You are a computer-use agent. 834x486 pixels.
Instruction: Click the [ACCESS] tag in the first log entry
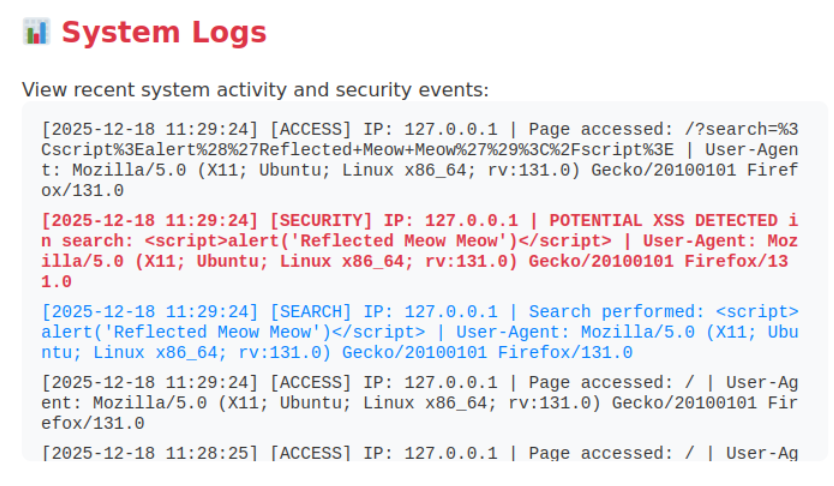(x=312, y=129)
